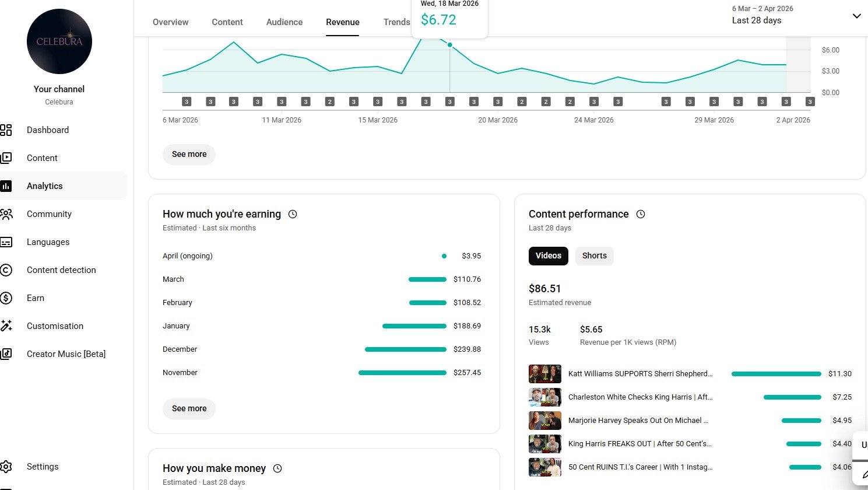868x490 pixels.
Task: Open the Dashboard icon in sidebar
Action: coord(6,130)
